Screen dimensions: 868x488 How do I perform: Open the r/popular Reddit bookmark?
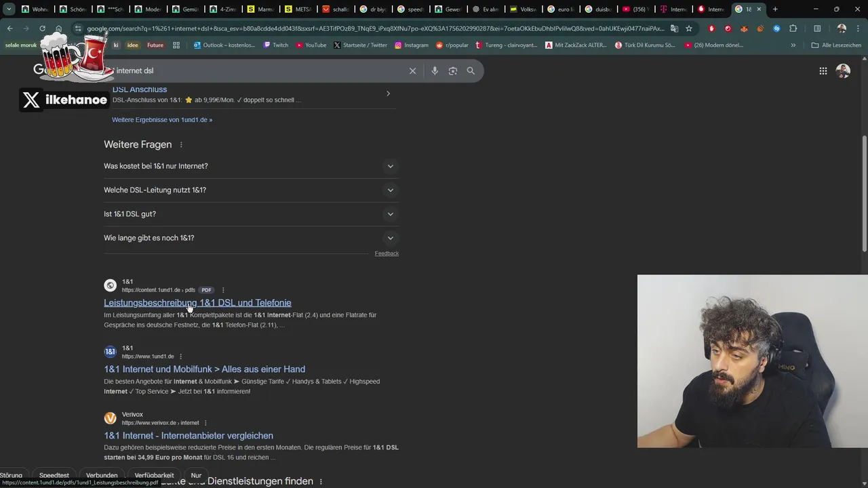453,45
